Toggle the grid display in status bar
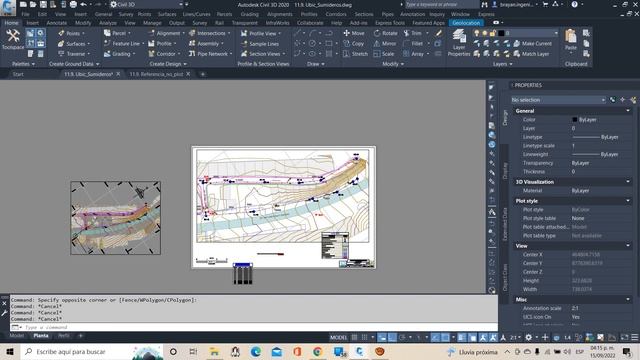Viewport: 640px width, 360px height. point(354,337)
